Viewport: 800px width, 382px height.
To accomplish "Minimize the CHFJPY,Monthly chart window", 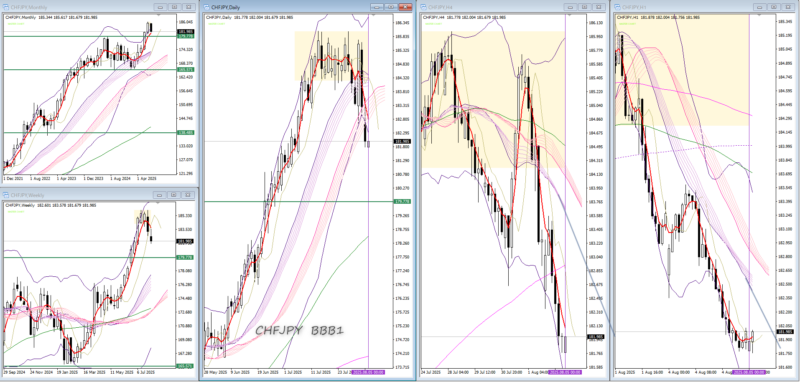I will [160, 7].
